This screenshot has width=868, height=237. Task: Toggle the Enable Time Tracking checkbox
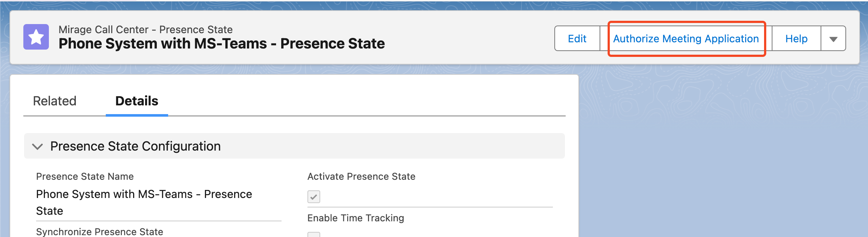point(314,234)
